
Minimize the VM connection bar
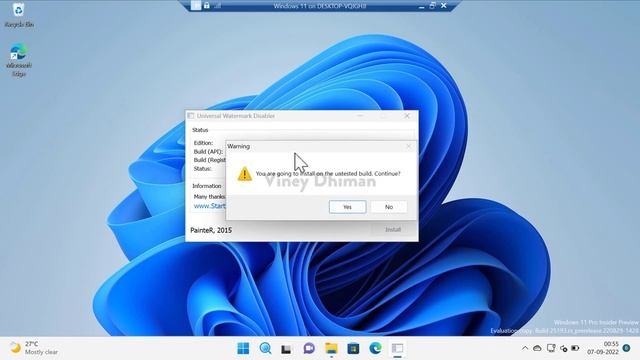pos(421,6)
